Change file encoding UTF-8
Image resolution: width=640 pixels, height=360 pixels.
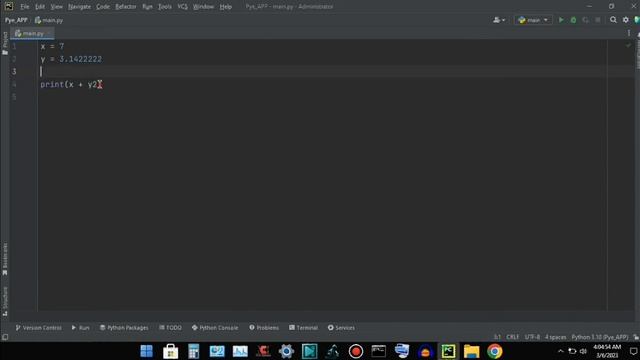[532, 337]
